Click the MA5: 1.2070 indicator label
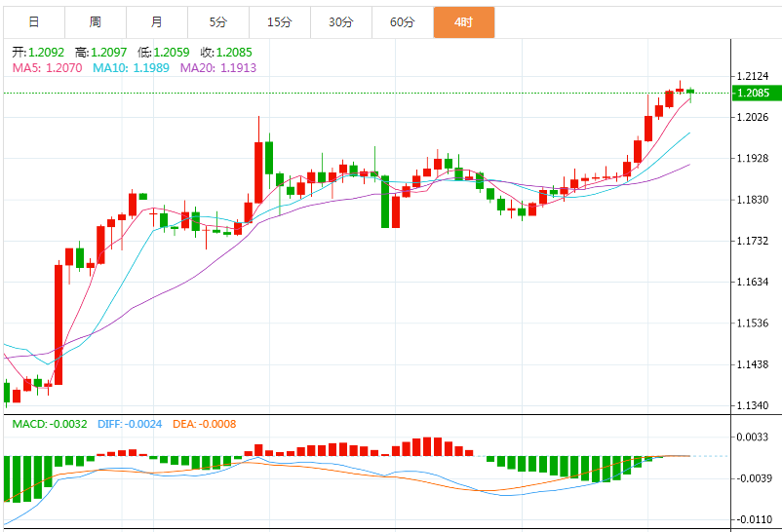The image size is (782, 532). click(x=48, y=68)
